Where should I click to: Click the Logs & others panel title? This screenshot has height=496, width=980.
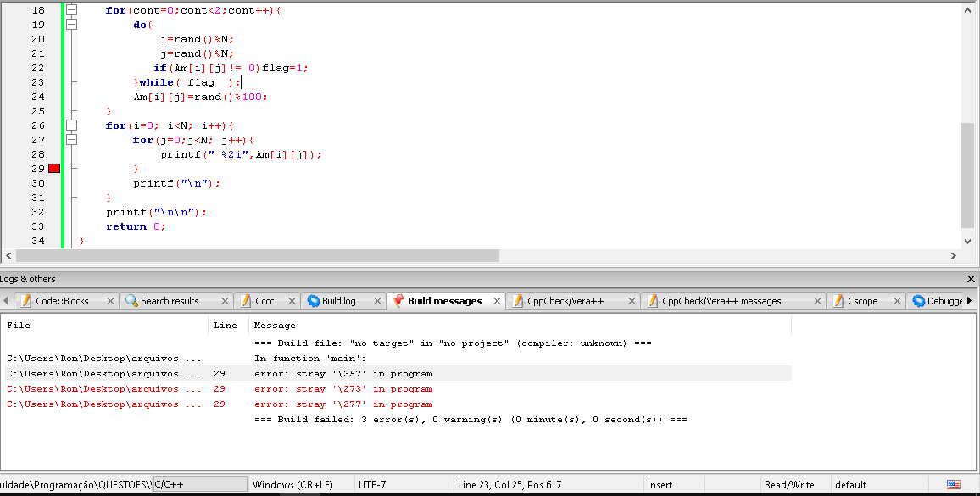(27, 279)
